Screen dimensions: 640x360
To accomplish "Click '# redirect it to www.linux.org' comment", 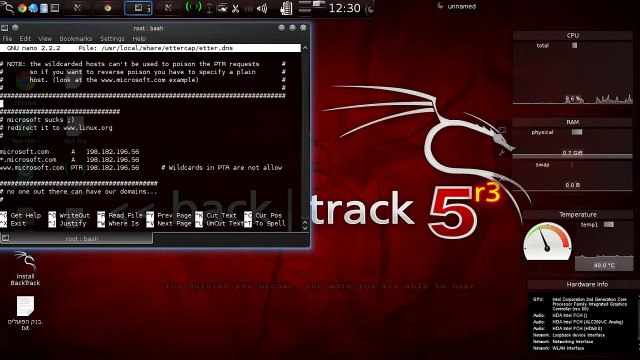I will click(56, 128).
